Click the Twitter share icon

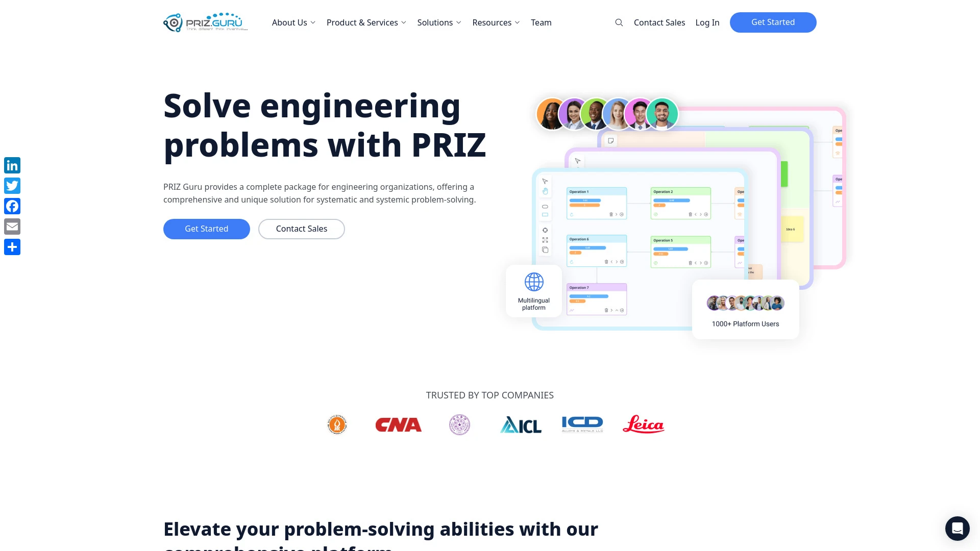12,186
